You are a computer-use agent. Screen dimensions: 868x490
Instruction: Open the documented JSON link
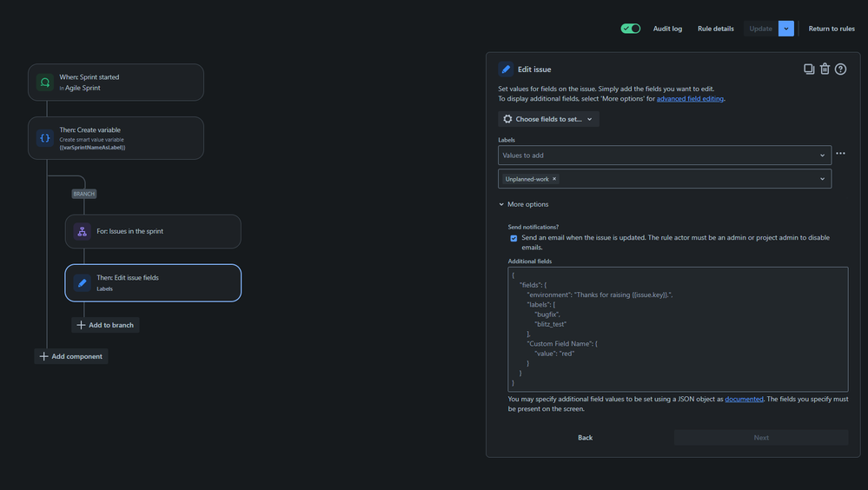[744, 399]
